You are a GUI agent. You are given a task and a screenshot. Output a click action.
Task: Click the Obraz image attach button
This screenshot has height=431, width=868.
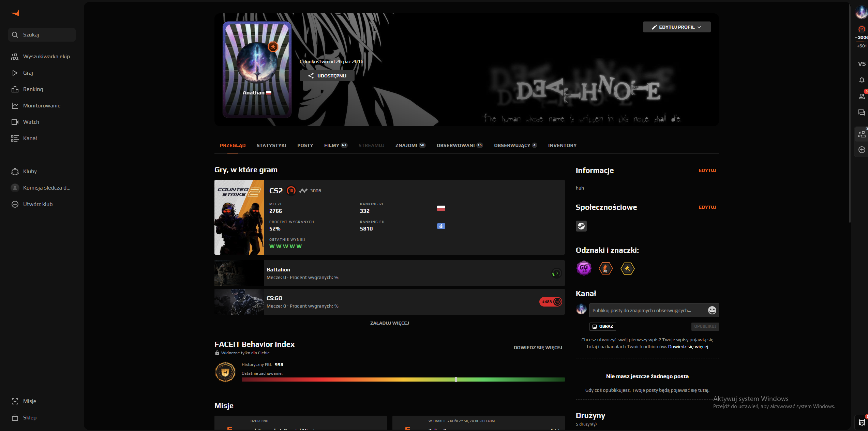pyautogui.click(x=602, y=326)
